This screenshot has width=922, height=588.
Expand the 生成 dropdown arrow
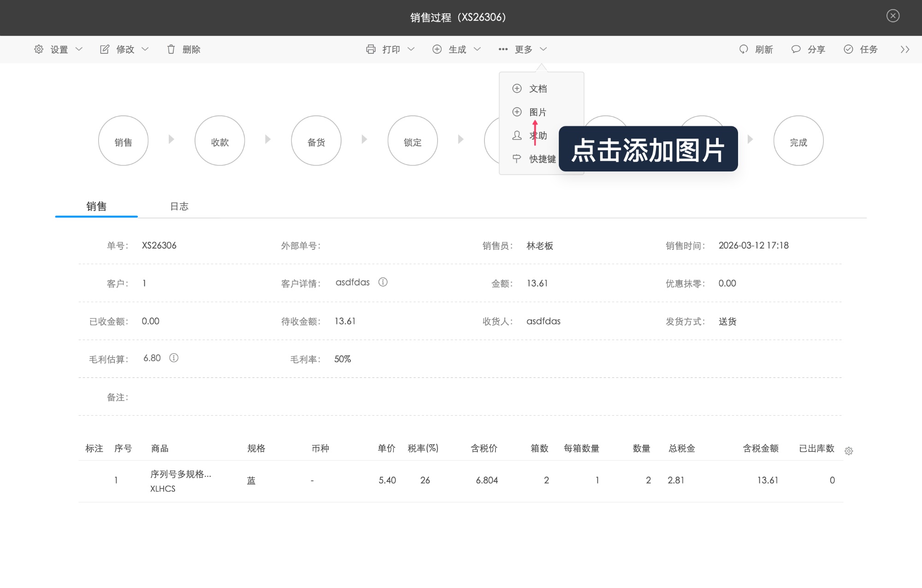[x=478, y=49]
